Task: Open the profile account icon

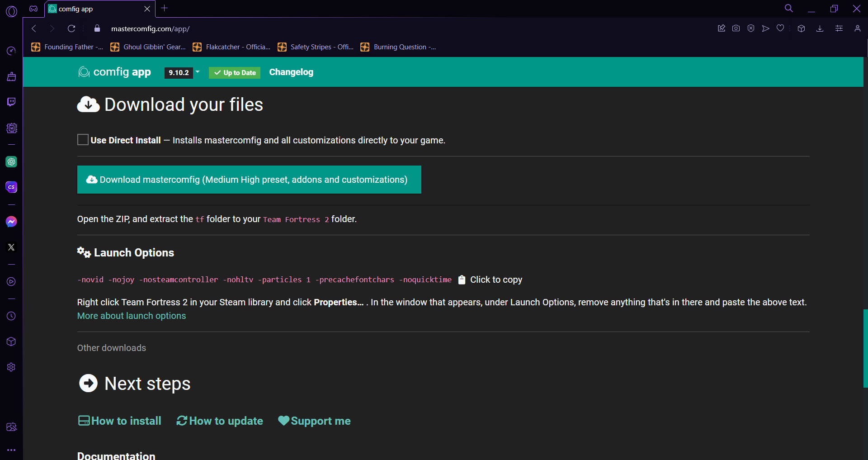Action: [857, 28]
